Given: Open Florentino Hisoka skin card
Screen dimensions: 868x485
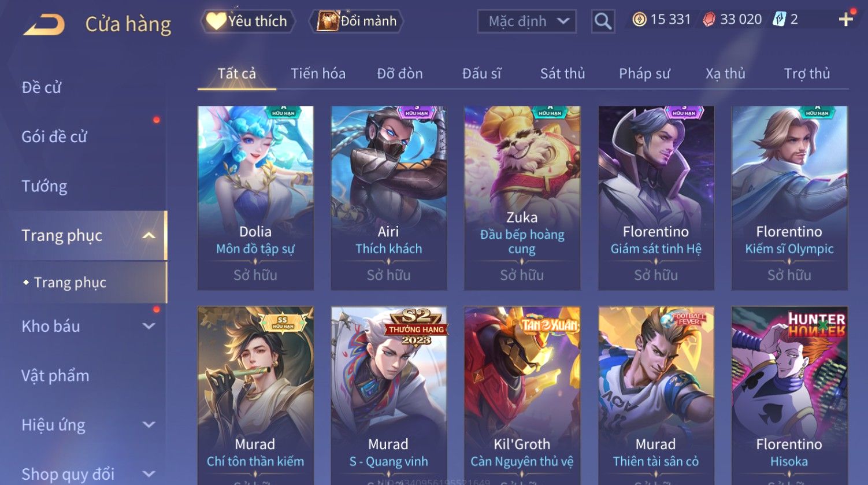Looking at the screenshot, I should click(789, 395).
